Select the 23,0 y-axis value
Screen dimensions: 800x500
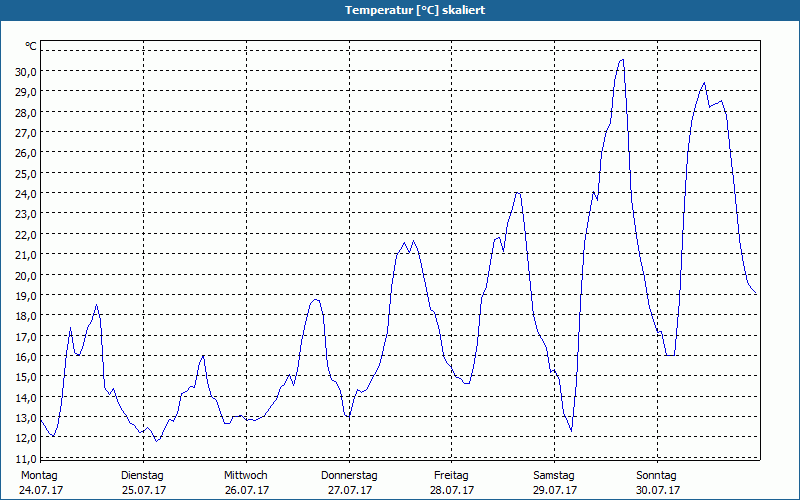pyautogui.click(x=26, y=214)
